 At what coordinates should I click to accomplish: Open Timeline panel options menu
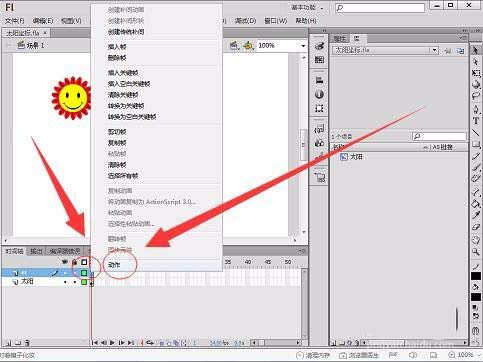[x=302, y=251]
